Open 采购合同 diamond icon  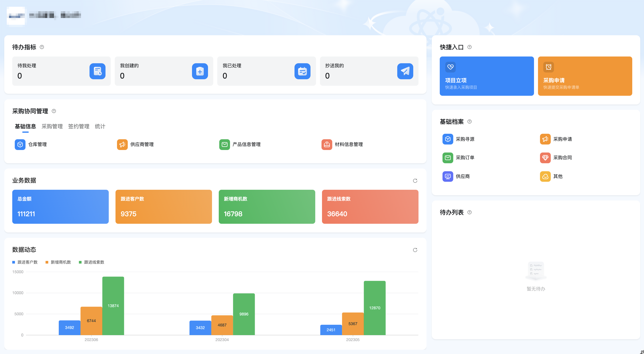tap(545, 158)
